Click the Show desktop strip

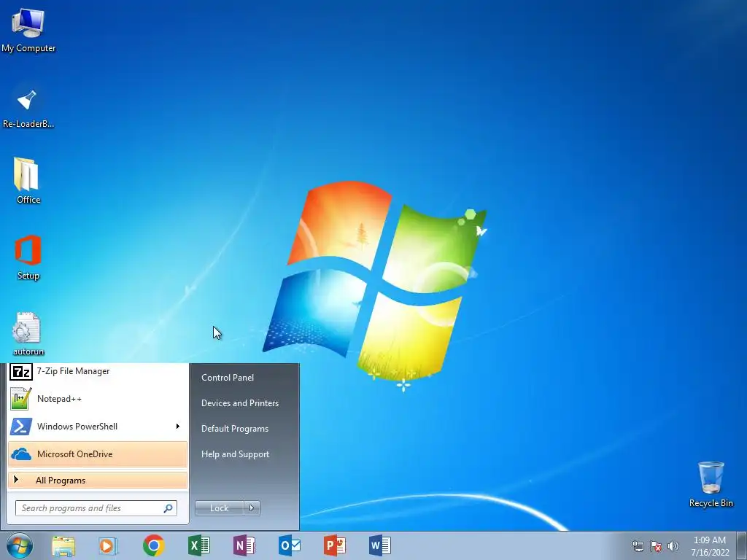[742, 545]
